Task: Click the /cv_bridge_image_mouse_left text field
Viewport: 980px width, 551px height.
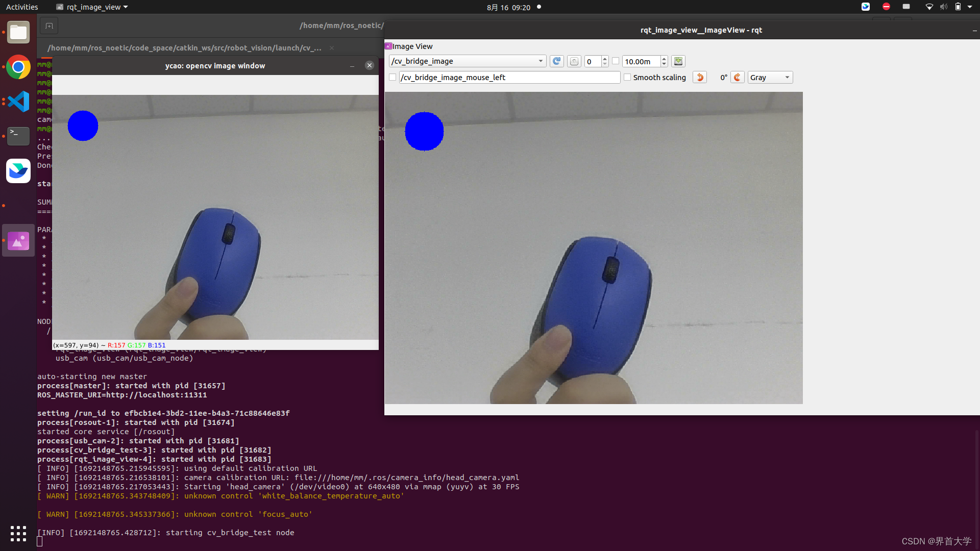Action: coord(509,78)
